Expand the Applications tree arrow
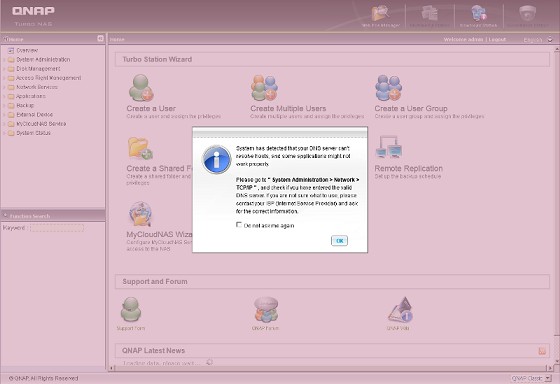The image size is (560, 384). pyautogui.click(x=4, y=96)
